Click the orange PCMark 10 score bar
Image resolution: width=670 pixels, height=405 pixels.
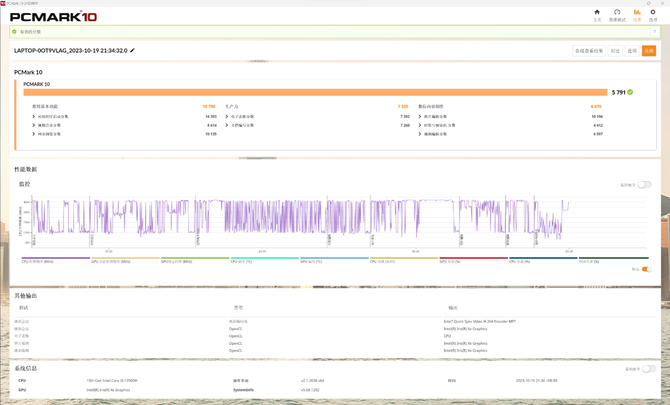(315, 92)
